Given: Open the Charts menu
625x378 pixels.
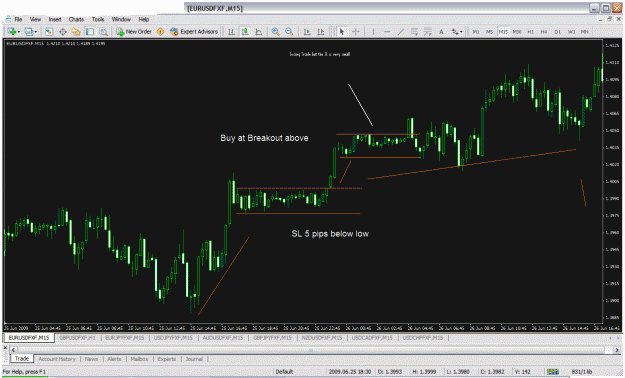Looking at the screenshot, I should click(x=76, y=19).
